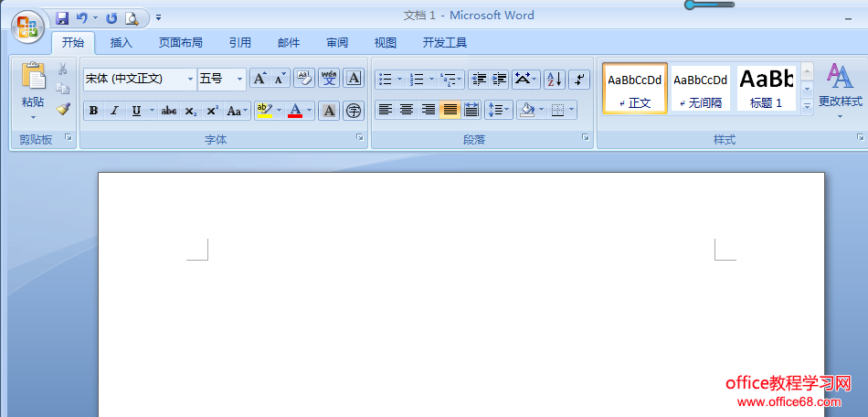Expand the 粘贴 paste options arrow

coord(33,117)
